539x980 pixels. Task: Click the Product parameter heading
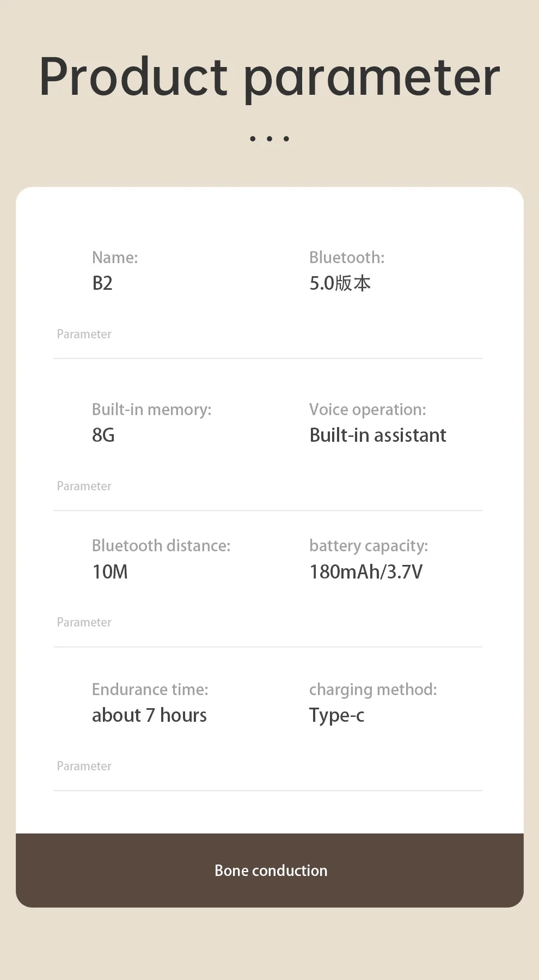click(269, 77)
